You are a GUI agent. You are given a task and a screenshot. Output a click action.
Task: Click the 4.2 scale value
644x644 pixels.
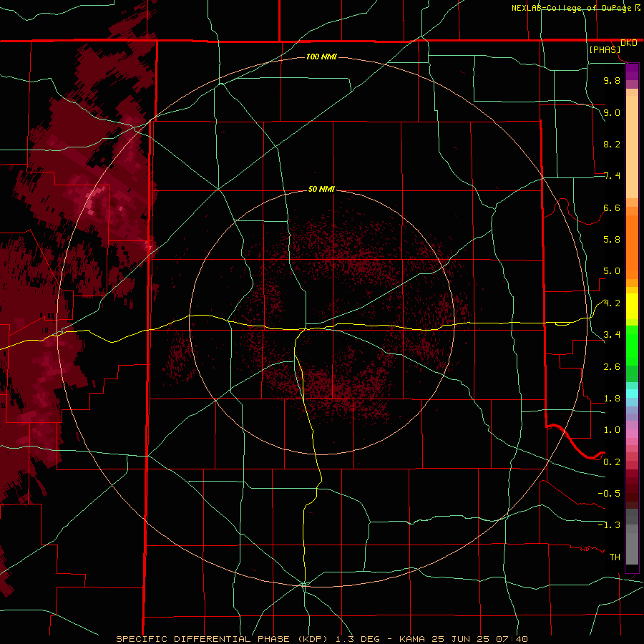pos(612,303)
